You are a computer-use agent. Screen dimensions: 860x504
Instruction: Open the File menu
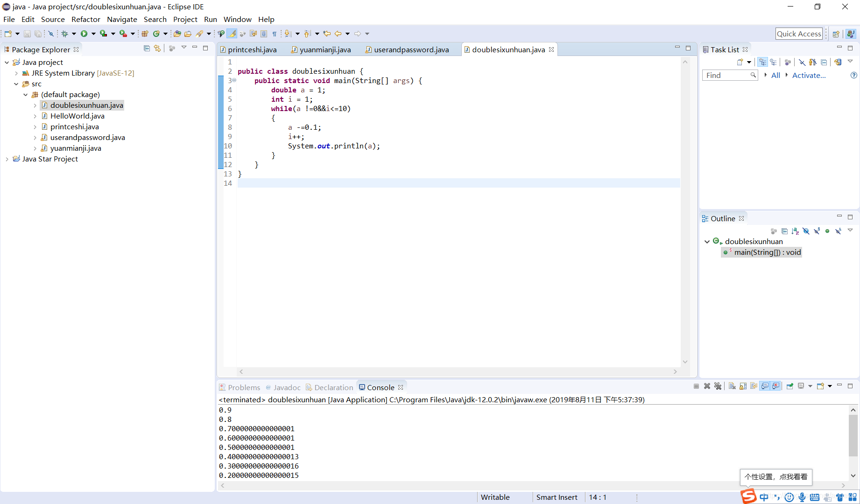point(9,19)
